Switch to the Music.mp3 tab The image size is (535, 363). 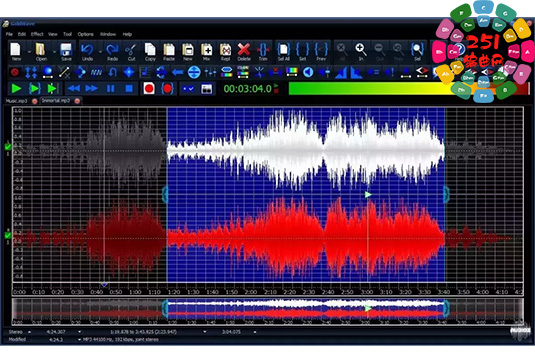17,101
